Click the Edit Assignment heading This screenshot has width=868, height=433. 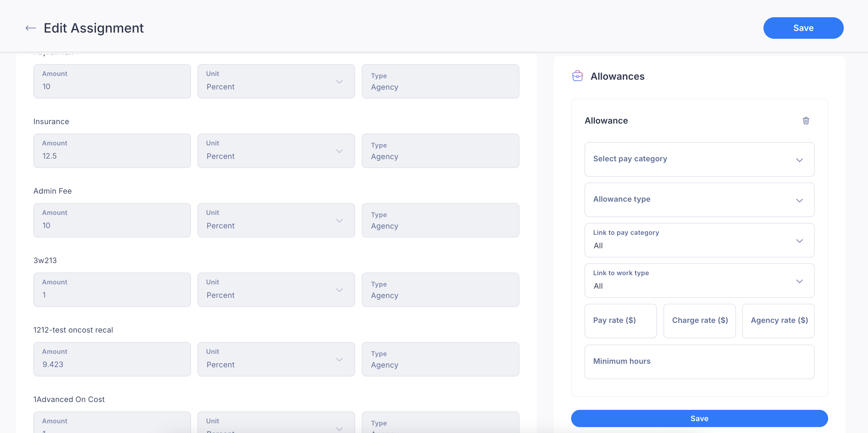[x=94, y=28]
